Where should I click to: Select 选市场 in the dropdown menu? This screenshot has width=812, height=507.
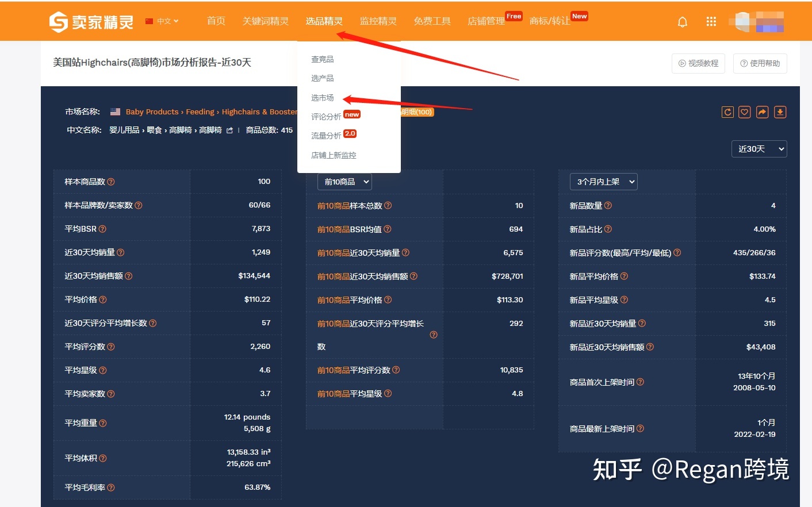tap(323, 98)
